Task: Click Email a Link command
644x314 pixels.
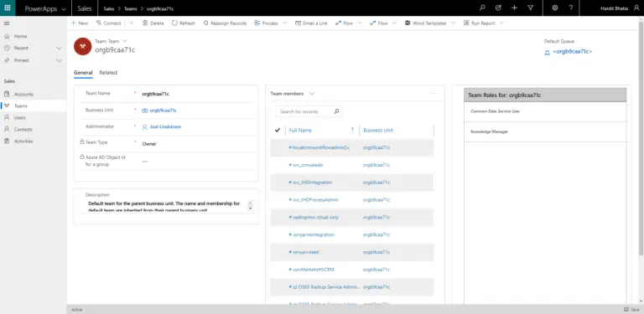Action: coord(311,23)
